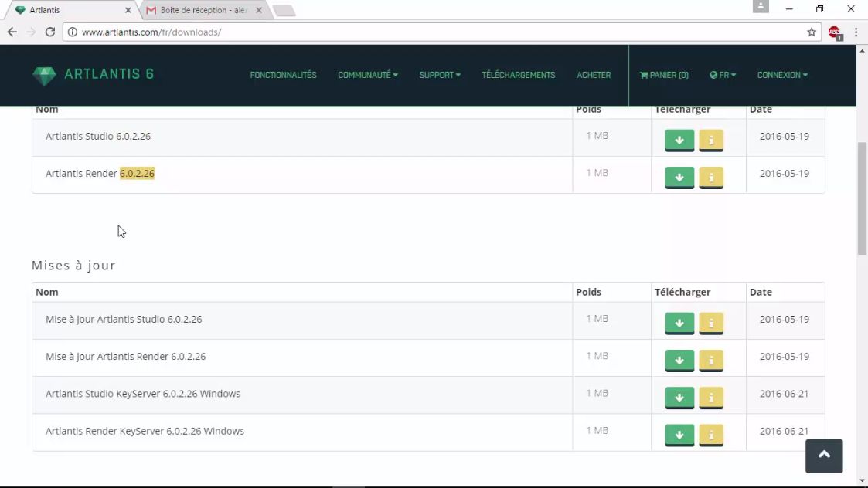
Task: Bookmark this page with star icon
Action: 812,32
